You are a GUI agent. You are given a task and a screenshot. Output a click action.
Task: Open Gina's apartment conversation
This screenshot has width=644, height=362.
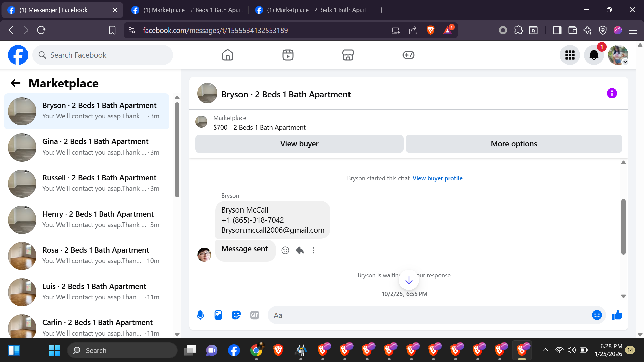point(87,147)
